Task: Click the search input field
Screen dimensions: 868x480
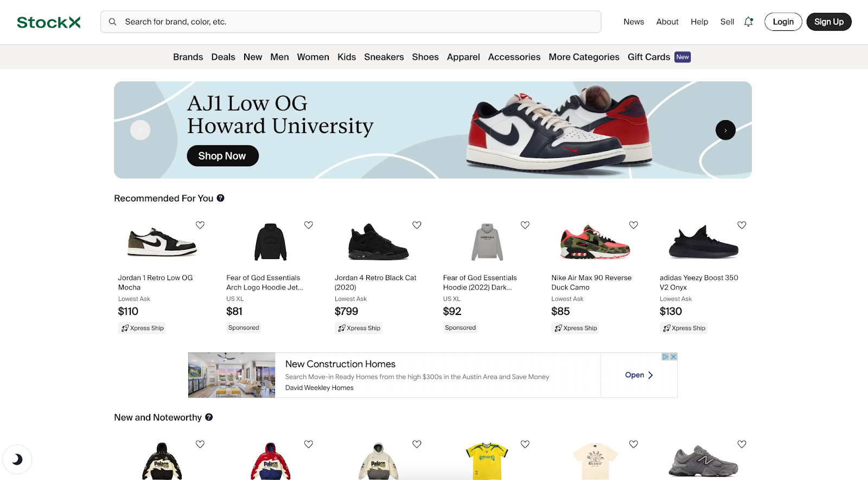Action: tap(350, 22)
